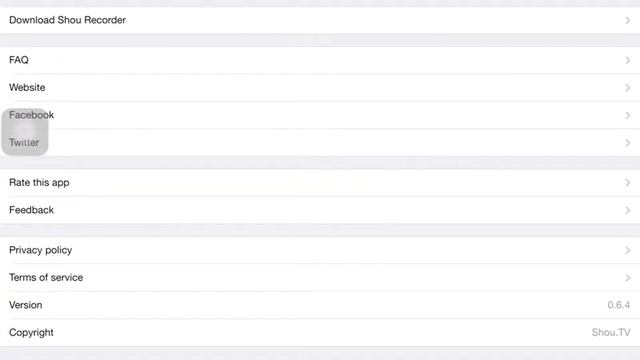Select the Version 0.6.4 row

320,305
